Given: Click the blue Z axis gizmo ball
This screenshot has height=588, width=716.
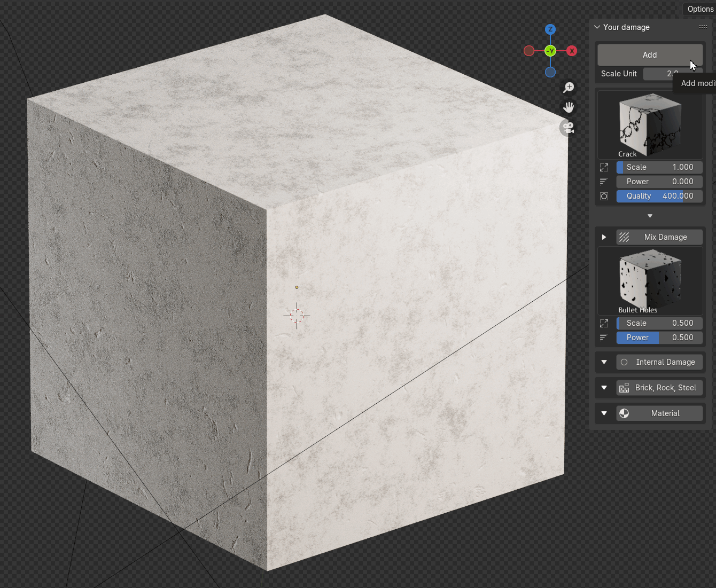Looking at the screenshot, I should (x=550, y=29).
